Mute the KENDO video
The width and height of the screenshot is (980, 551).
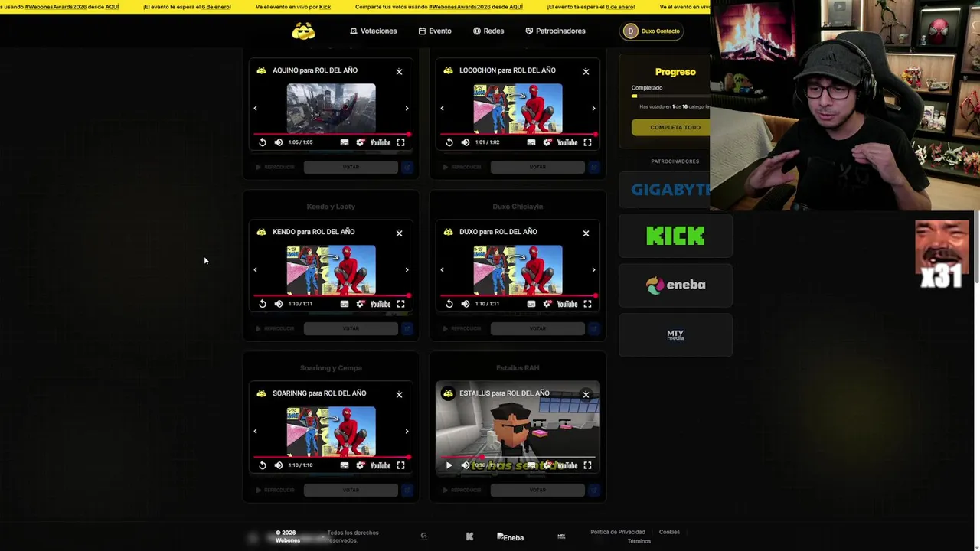279,304
